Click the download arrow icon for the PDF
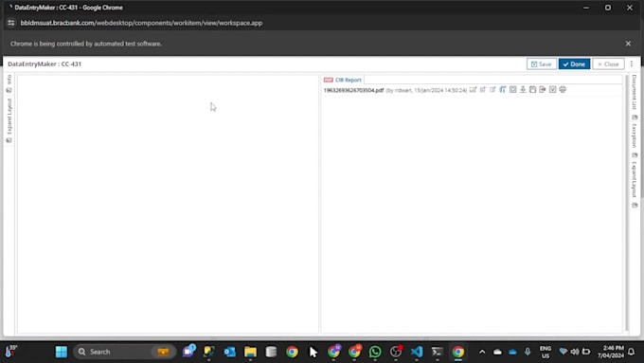644x363 pixels. click(523, 89)
